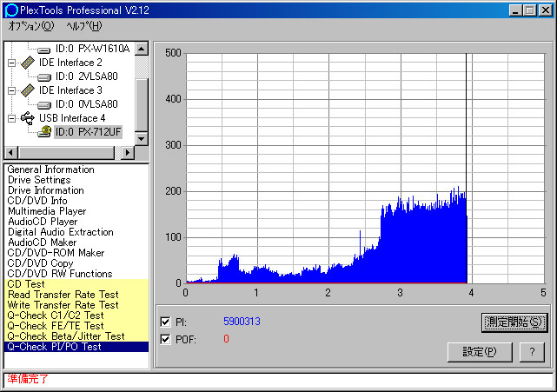Collapse the USB Interface 4 tree node
Screen dimensions: 557x392
pyautogui.click(x=11, y=118)
